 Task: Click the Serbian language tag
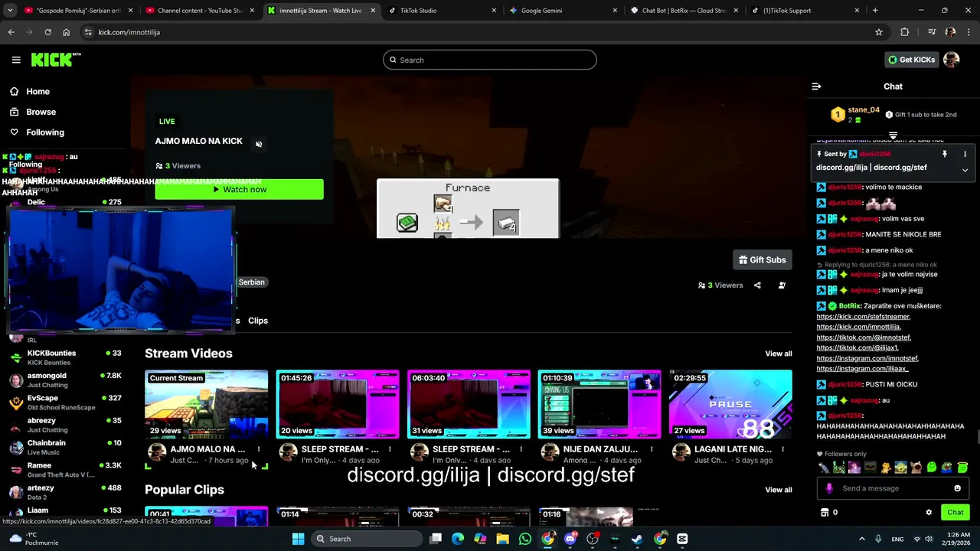pos(251,282)
